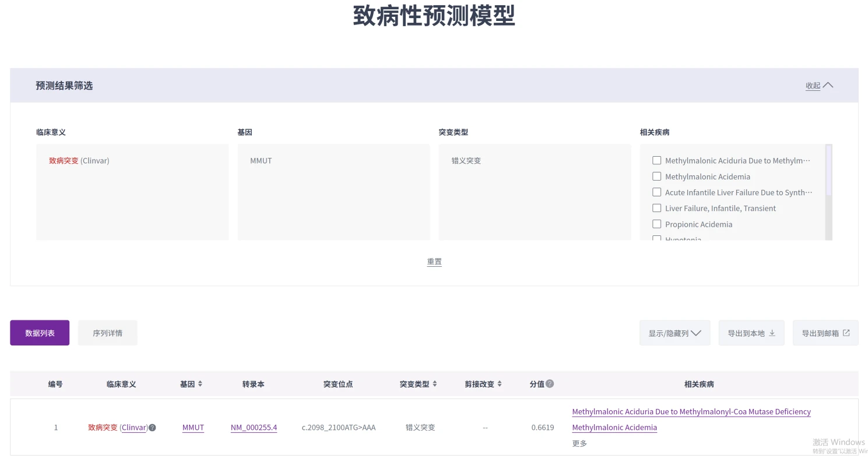Tick Liver Failure, Infantile, Transient checkbox
868x462 pixels.
(x=656, y=208)
